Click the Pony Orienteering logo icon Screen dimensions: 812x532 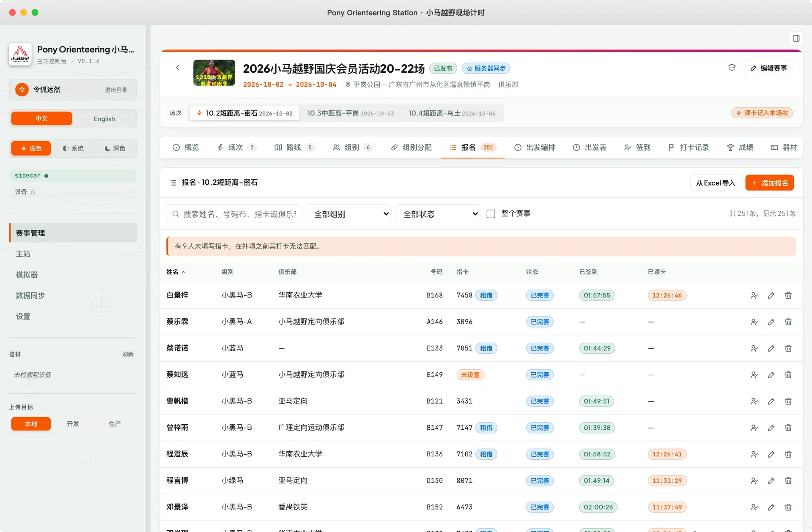[x=20, y=54]
